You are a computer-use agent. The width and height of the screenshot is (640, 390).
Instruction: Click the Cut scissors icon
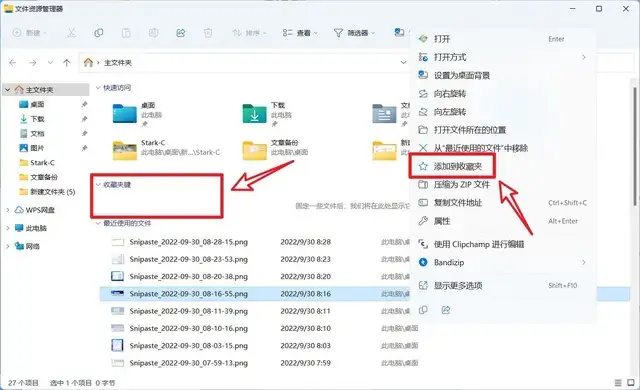click(x=71, y=33)
